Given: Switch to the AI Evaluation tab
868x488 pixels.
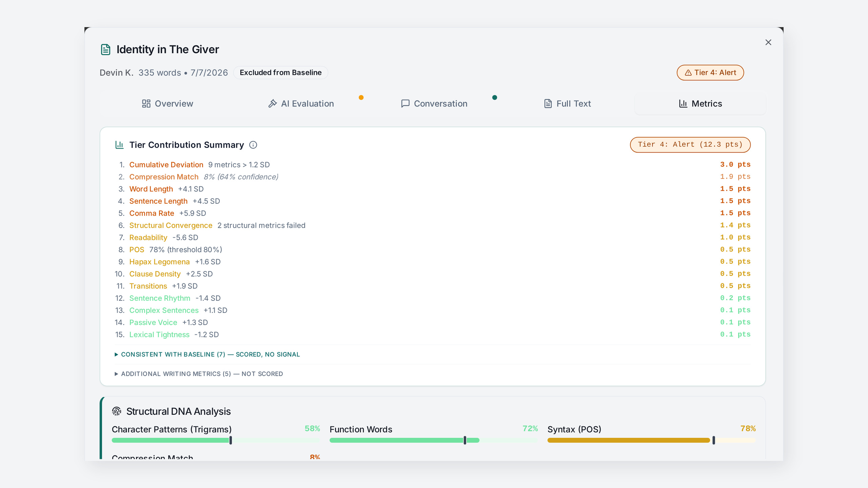Looking at the screenshot, I should [x=301, y=104].
